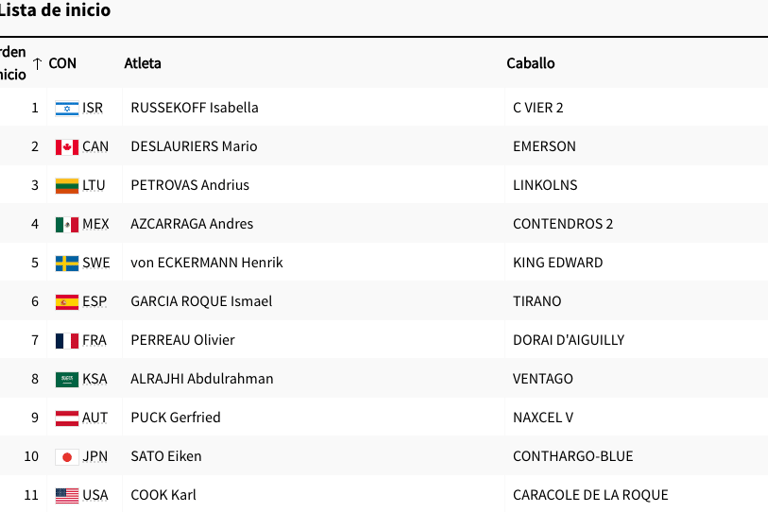Select athlete RUSSEKOFF Isabella
This screenshot has width=768, height=512.
pyautogui.click(x=194, y=108)
